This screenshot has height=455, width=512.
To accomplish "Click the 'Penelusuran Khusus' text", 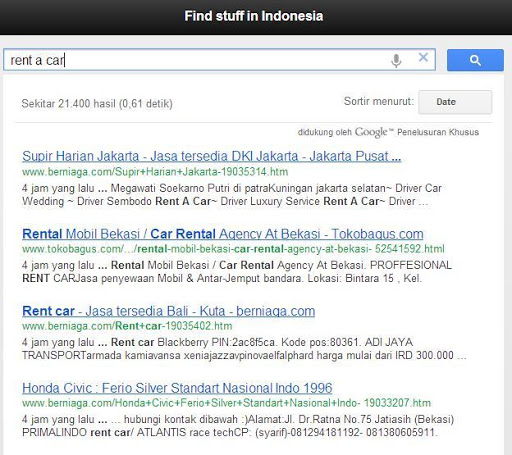I will point(438,132).
